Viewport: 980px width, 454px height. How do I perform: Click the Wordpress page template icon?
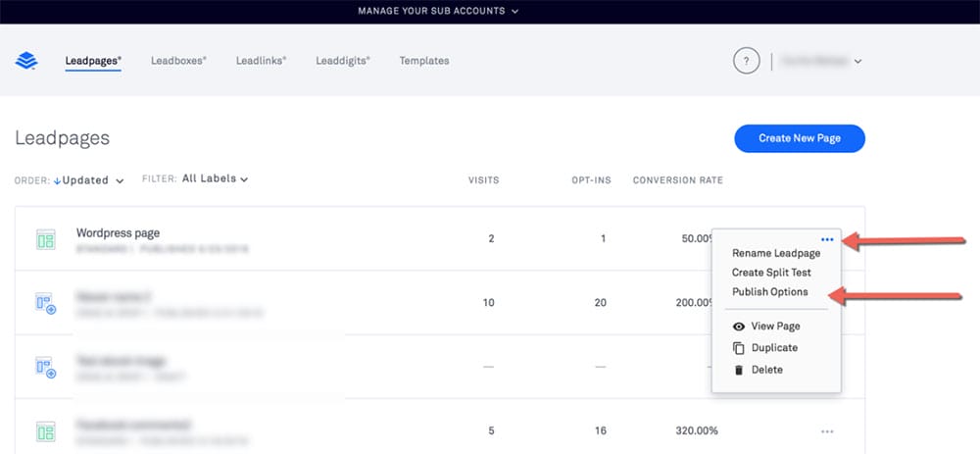click(x=45, y=239)
